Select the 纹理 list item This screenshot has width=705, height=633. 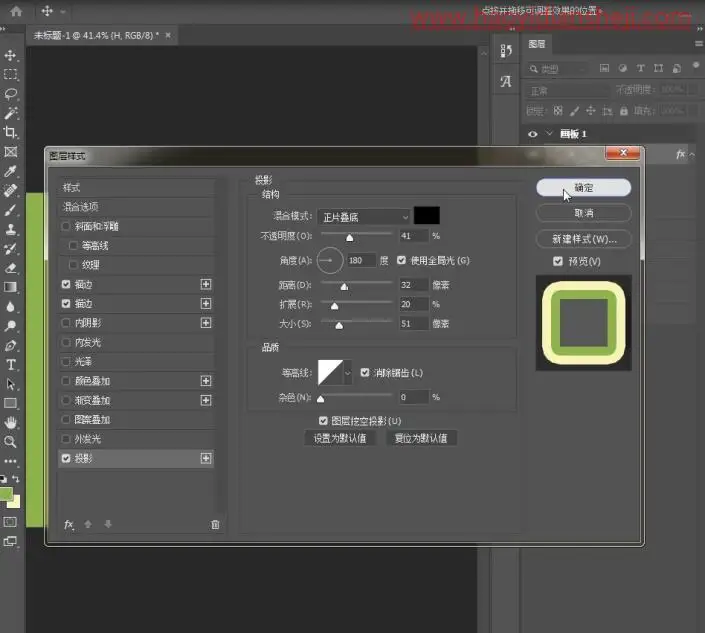point(136,265)
